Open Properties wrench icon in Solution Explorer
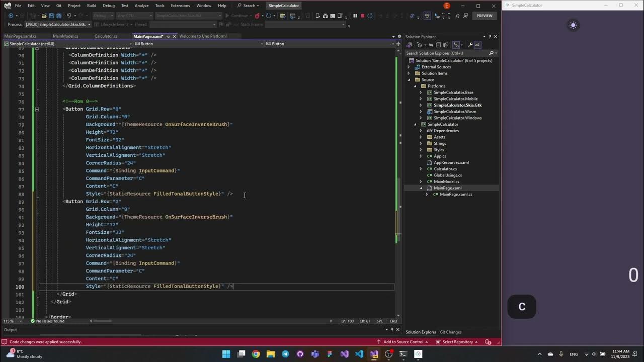The height and width of the screenshot is (362, 644). [470, 45]
